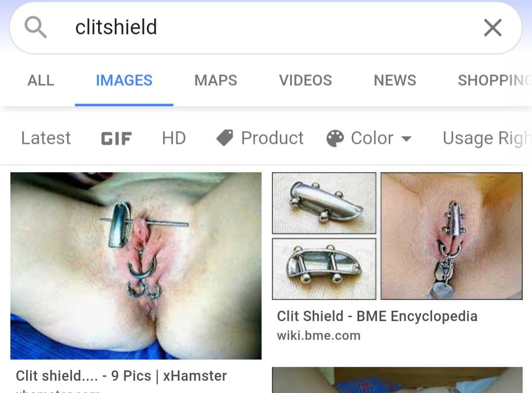The image size is (532, 393).
Task: Go to the VIDEOS tab
Action: 305,80
